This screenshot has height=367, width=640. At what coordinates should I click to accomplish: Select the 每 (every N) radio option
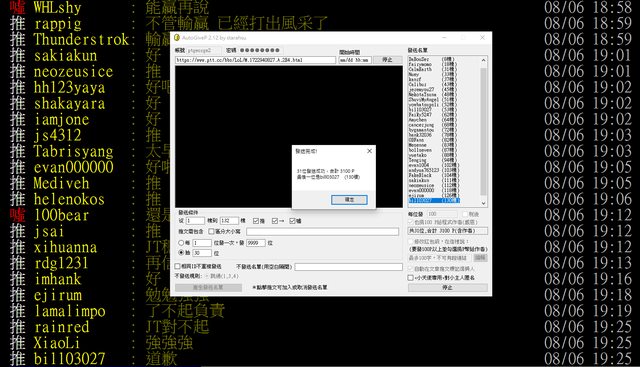click(181, 243)
